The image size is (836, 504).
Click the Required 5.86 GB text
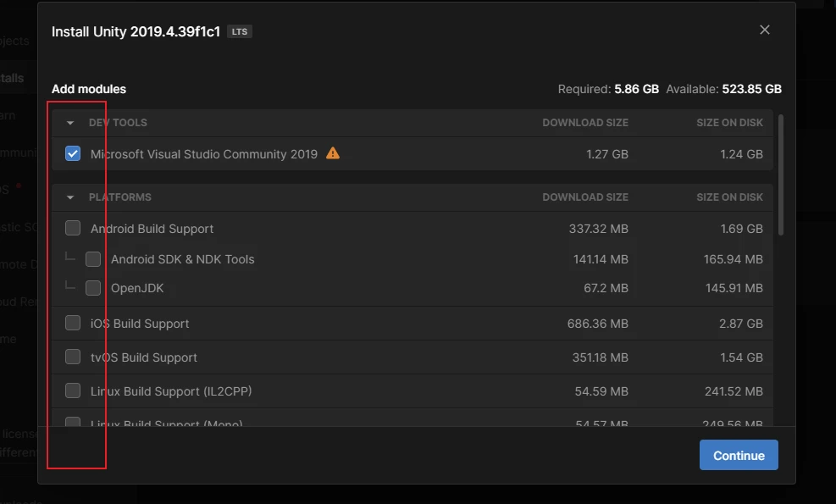(x=608, y=89)
